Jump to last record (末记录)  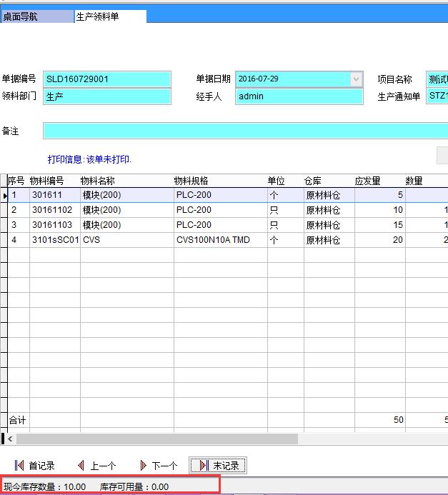click(x=219, y=466)
